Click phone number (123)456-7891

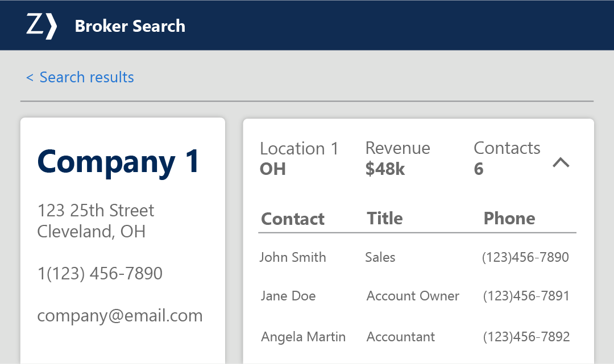click(x=526, y=296)
